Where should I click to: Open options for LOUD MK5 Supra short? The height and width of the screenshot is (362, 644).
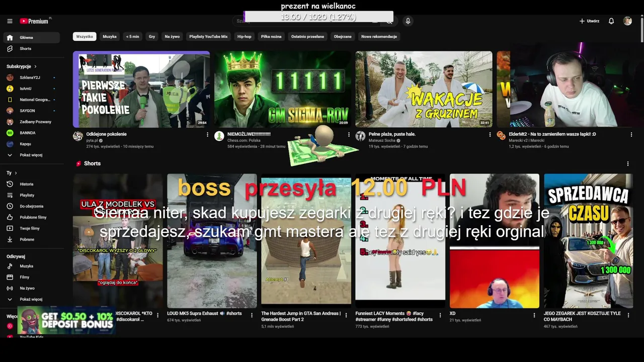(252, 315)
